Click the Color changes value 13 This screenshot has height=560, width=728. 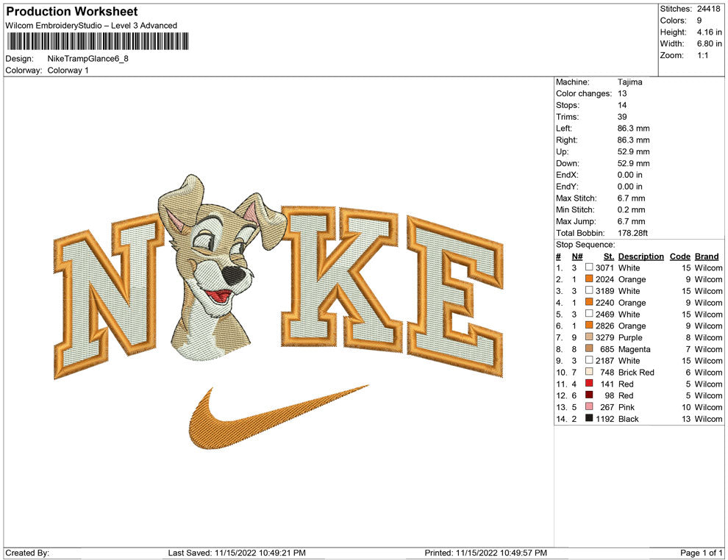622,93
